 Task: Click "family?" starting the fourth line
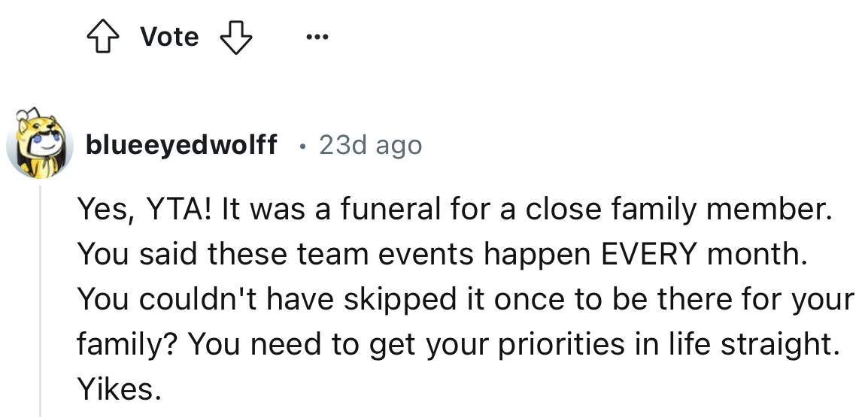126,343
